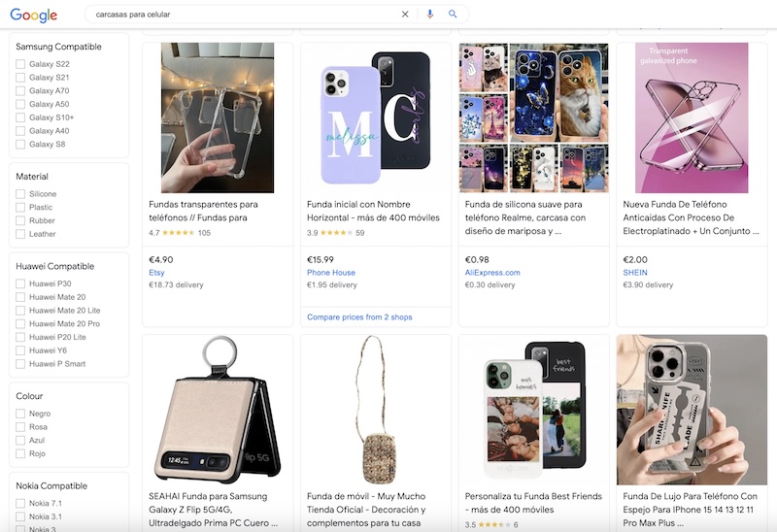
Task: Tick the Galaxy S22 checkbox
Action: (x=20, y=64)
